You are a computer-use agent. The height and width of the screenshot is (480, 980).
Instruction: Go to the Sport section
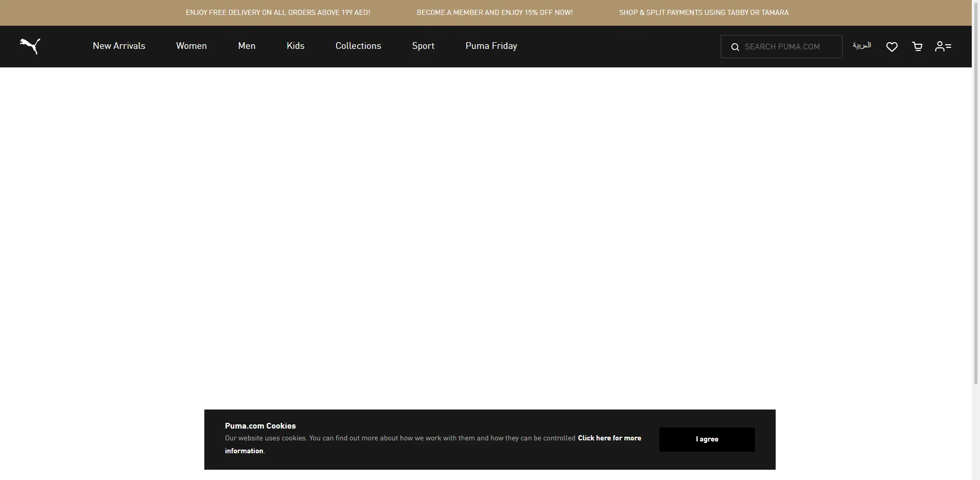point(423,46)
